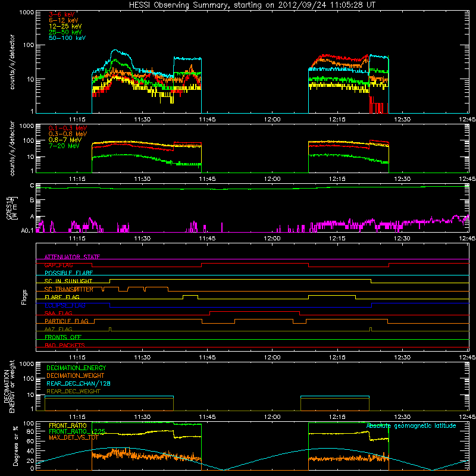
Task: Click the Absolute geomagnetic latitude label
Action: [411, 425]
